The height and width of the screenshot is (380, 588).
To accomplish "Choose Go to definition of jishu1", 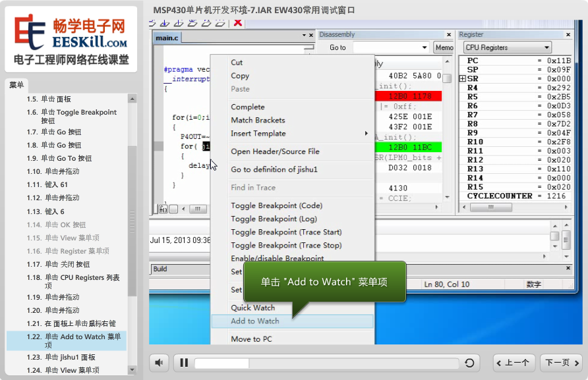I will (274, 169).
